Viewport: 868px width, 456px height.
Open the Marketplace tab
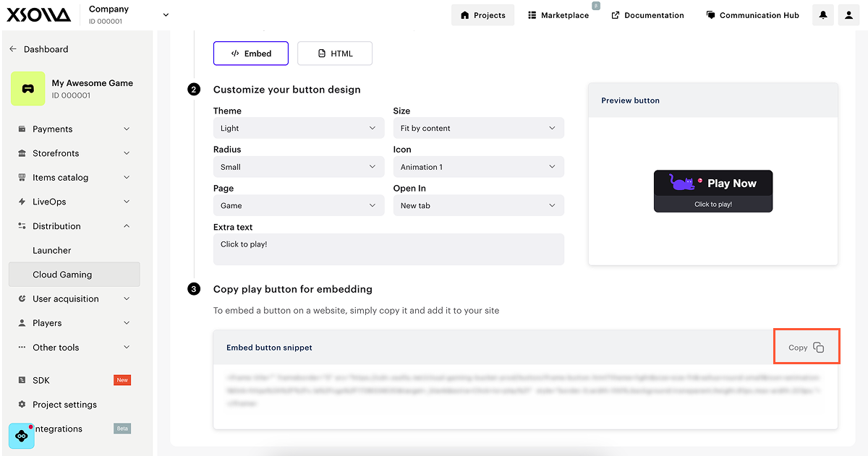coord(558,15)
